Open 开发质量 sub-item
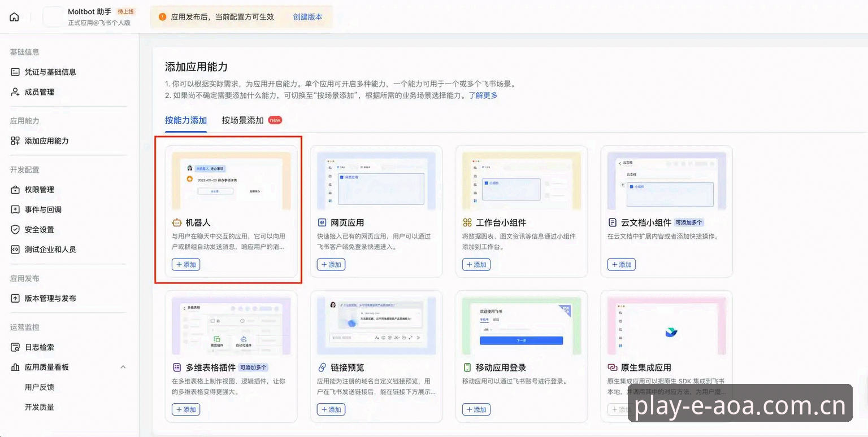Screen dimensions: 868x437 40,407
